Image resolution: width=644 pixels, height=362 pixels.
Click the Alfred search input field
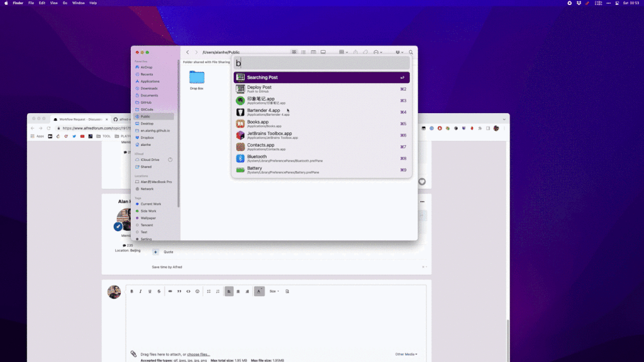click(x=321, y=63)
